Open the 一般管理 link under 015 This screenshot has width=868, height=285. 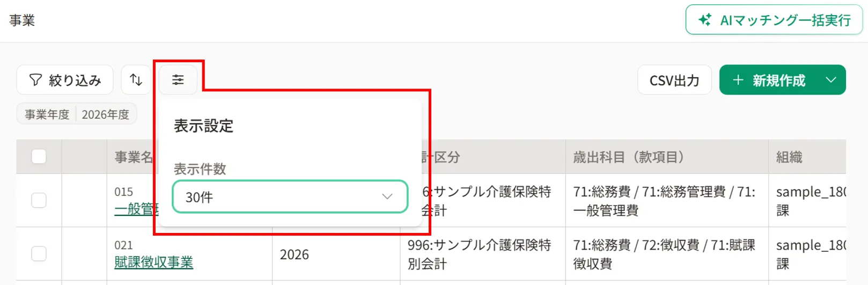point(136,209)
